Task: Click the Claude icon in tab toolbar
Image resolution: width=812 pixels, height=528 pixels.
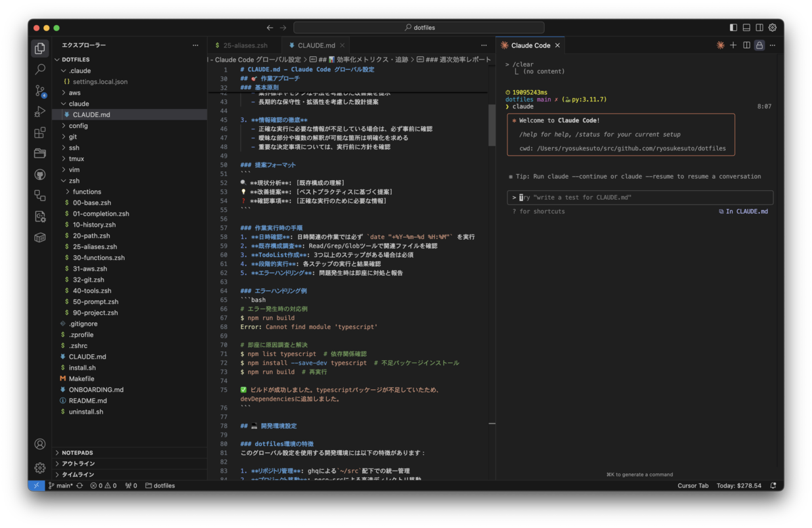Action: (721, 45)
